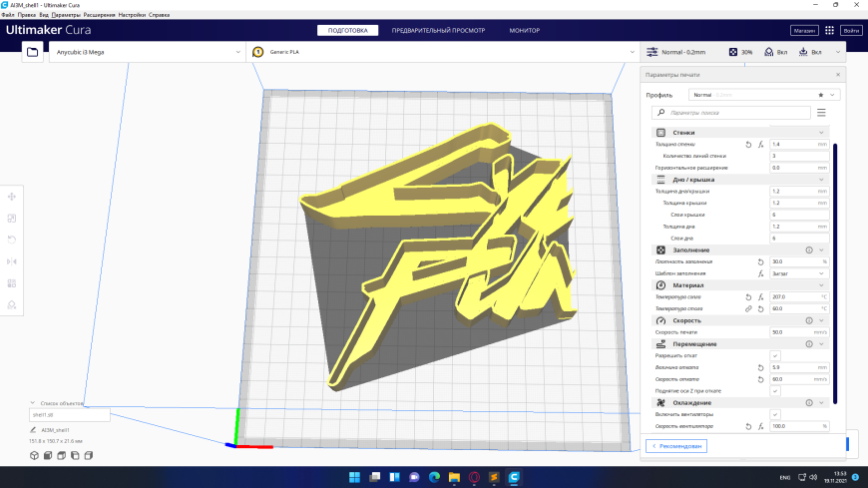The height and width of the screenshot is (488, 868).
Task: Click print settings panel vertical scrollbar
Action: pos(835,273)
